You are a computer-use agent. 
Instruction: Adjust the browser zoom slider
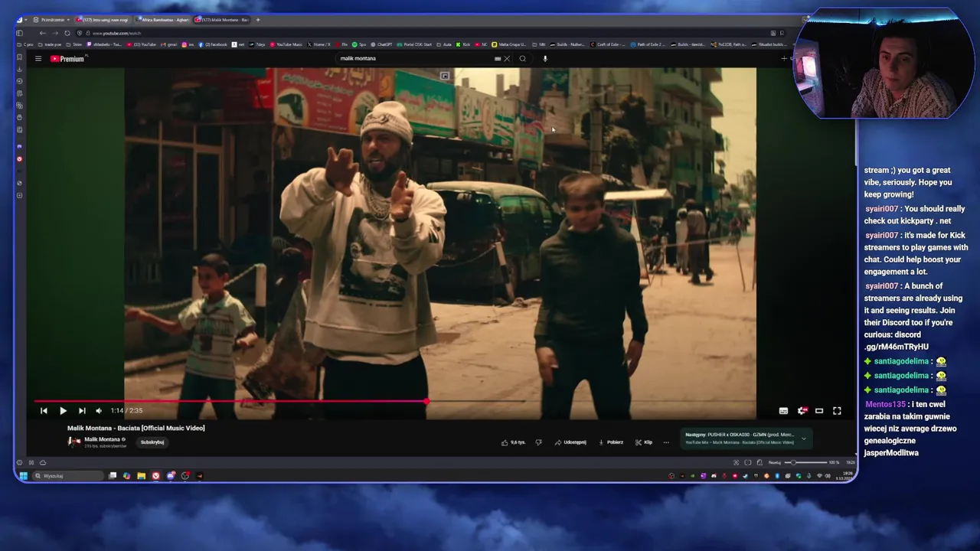(x=805, y=462)
